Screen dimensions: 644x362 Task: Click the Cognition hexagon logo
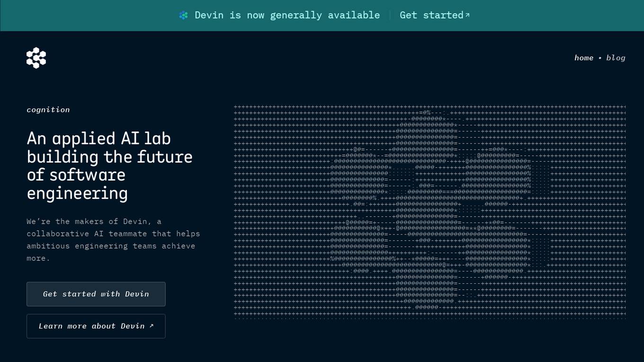[36, 58]
